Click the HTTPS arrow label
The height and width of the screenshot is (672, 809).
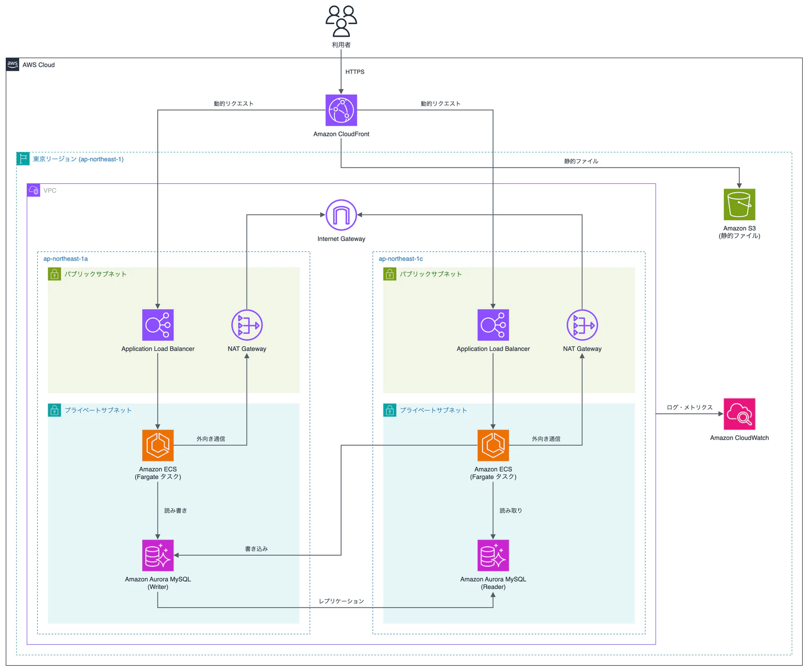click(x=355, y=72)
